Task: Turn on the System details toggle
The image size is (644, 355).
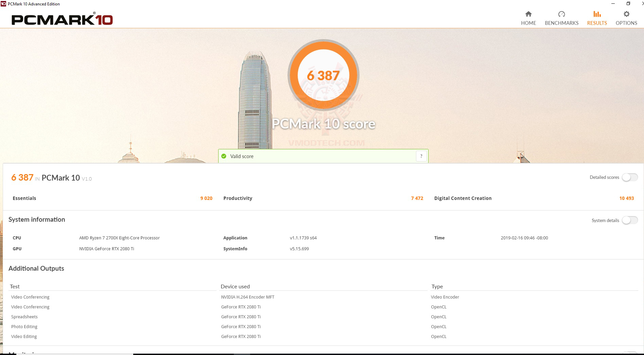Action: point(630,220)
